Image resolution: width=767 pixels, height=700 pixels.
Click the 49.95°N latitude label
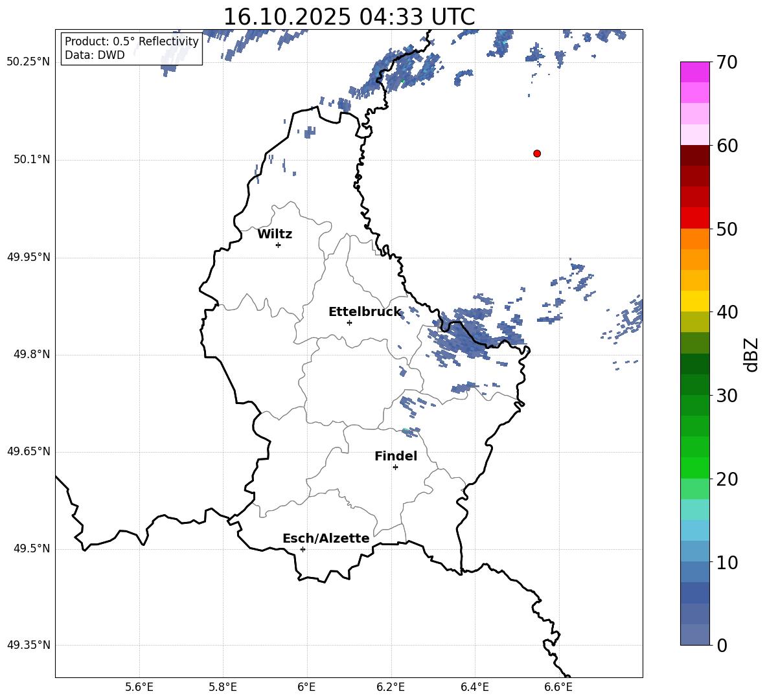(29, 257)
